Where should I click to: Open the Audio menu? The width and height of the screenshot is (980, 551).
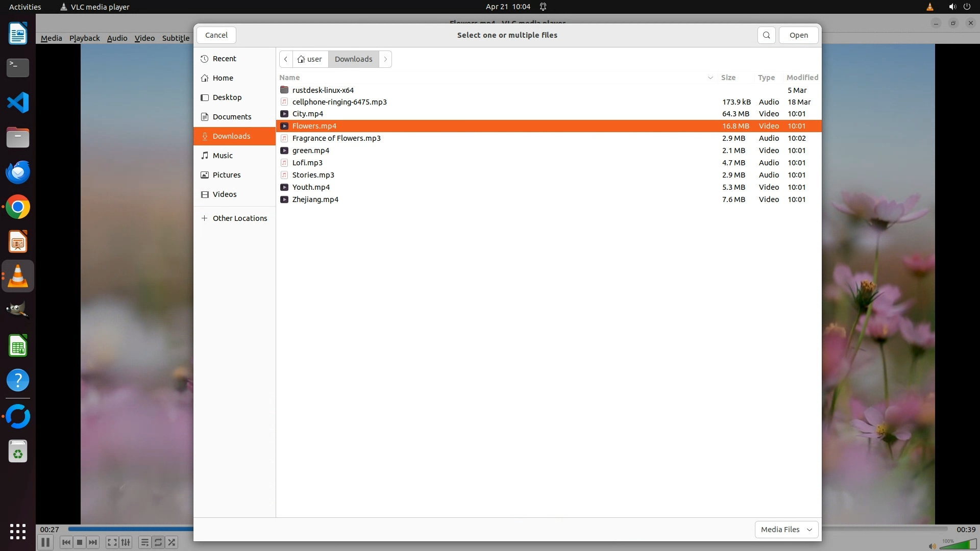coord(117,38)
